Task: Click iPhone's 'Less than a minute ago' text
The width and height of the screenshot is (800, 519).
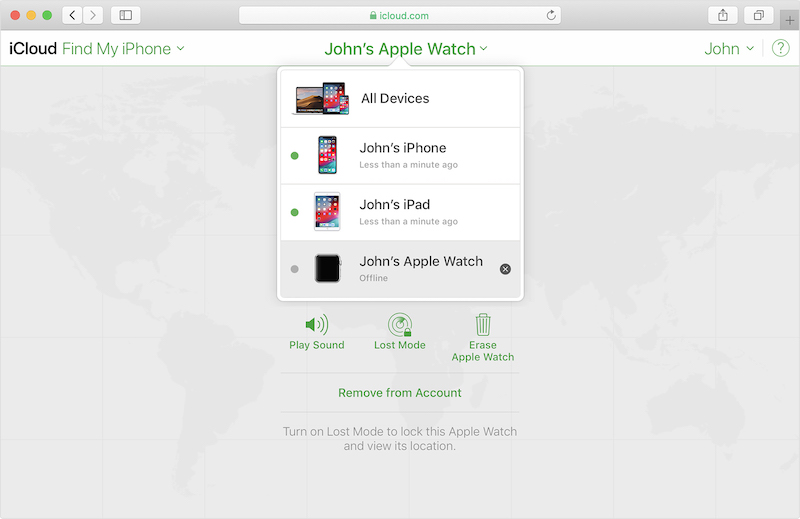Action: coord(408,165)
